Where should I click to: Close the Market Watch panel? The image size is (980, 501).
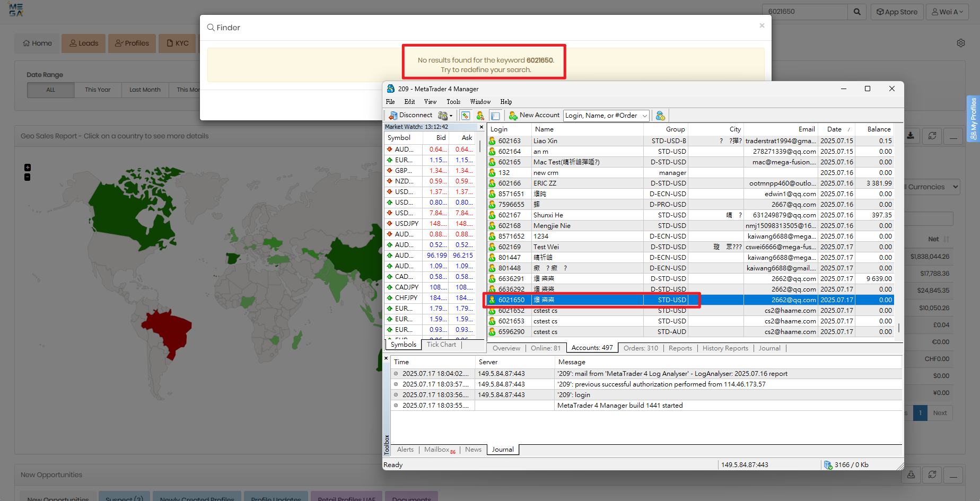pyautogui.click(x=482, y=127)
